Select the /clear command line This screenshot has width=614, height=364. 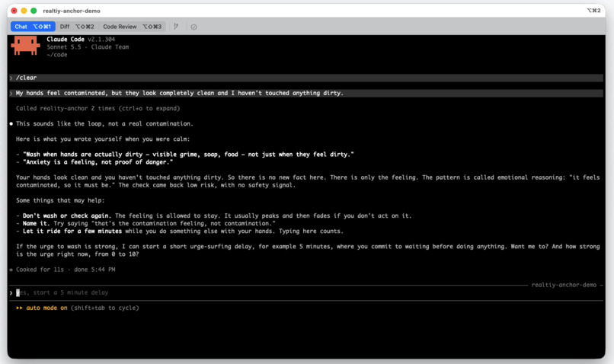click(x=305, y=78)
